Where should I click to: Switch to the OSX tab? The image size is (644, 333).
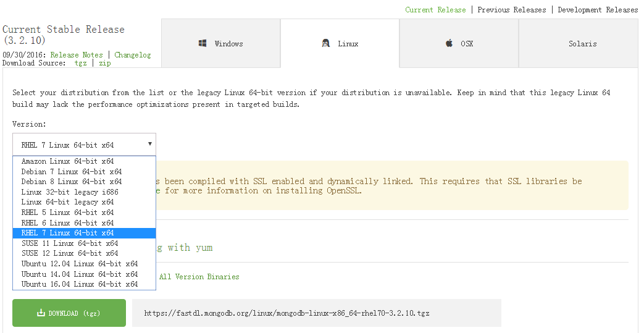click(459, 43)
